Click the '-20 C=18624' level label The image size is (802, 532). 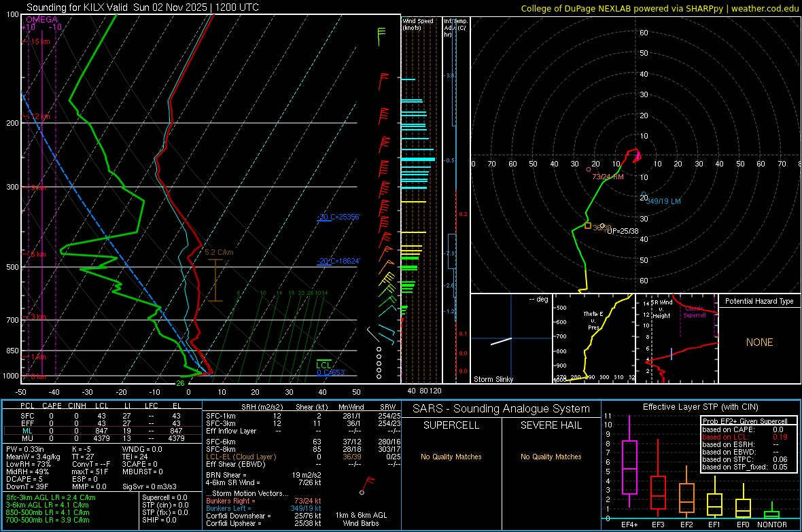coord(338,261)
